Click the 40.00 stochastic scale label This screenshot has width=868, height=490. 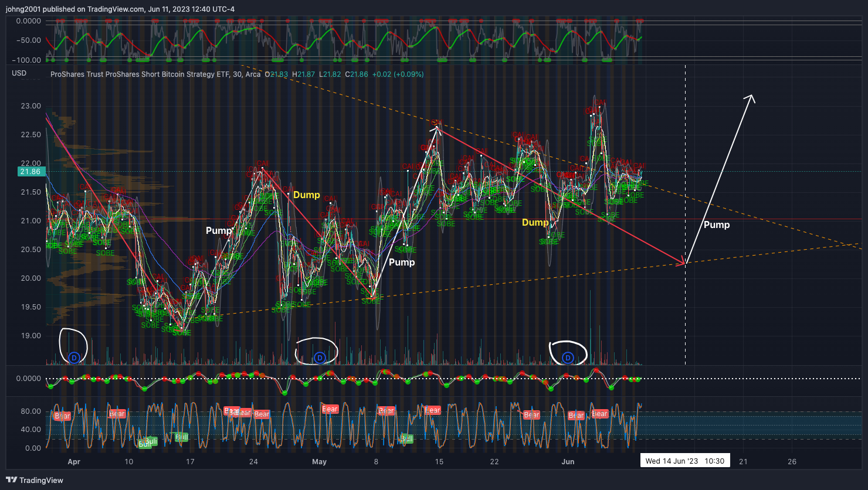click(31, 430)
